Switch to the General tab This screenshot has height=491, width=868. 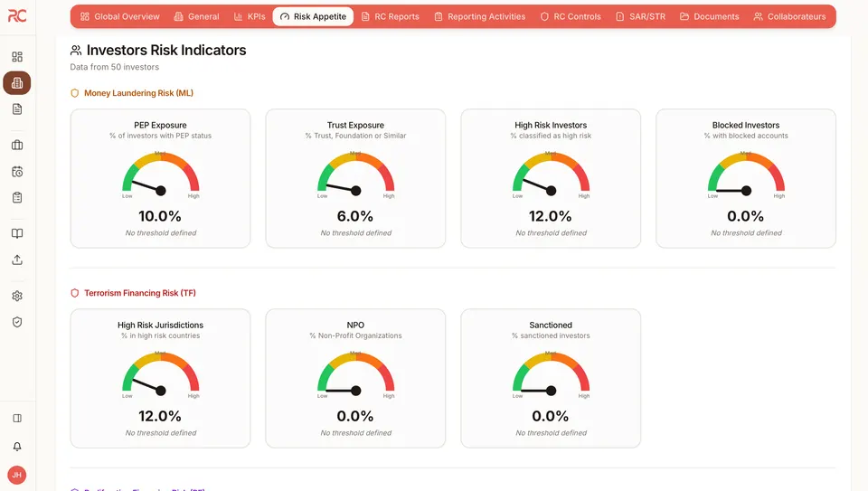[x=196, y=16]
